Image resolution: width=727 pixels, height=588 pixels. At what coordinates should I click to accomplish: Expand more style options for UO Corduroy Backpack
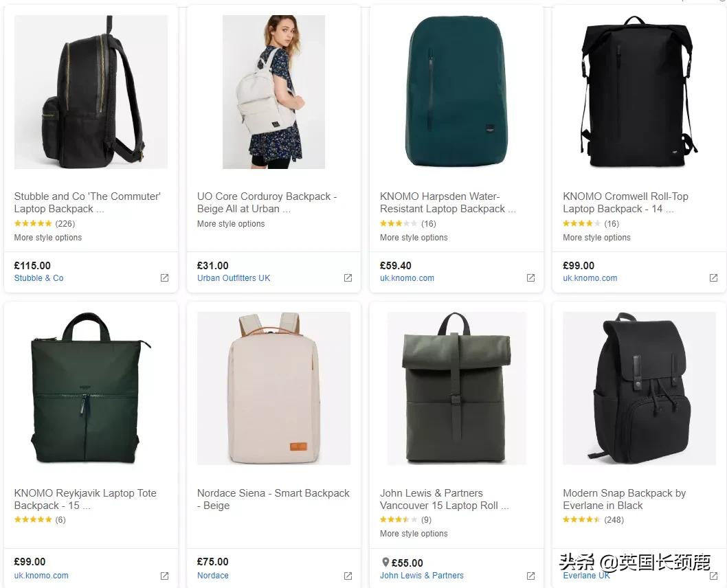[x=231, y=224]
